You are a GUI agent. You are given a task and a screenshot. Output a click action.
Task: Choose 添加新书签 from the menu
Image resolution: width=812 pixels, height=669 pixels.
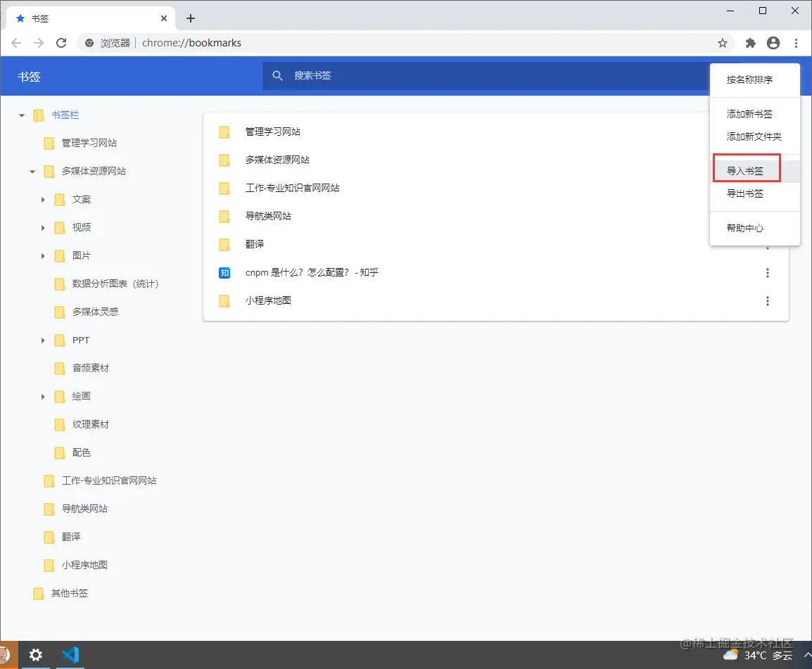(754, 114)
